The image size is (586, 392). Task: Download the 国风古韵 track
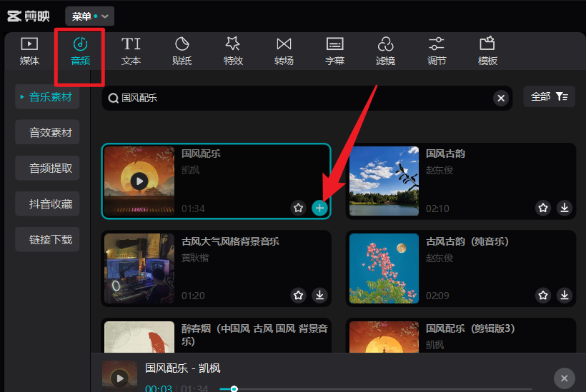(x=565, y=207)
